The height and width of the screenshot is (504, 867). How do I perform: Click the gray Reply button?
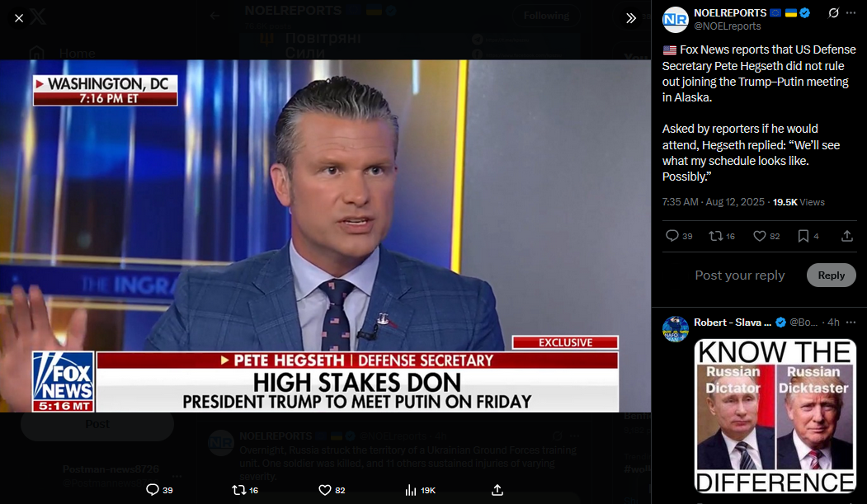point(831,276)
